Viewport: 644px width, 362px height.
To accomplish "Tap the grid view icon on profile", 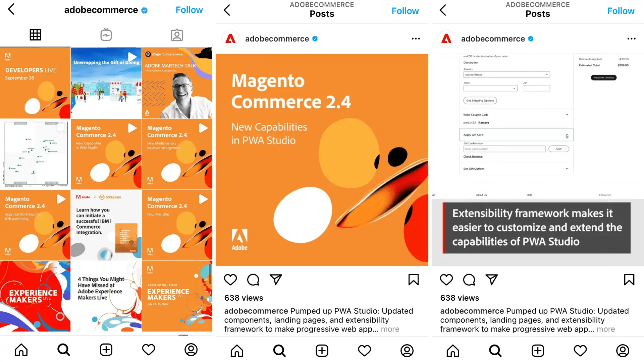I will [35, 35].
